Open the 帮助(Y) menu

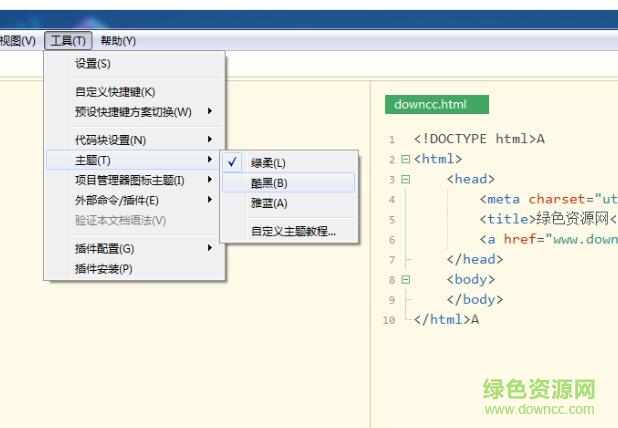point(118,40)
